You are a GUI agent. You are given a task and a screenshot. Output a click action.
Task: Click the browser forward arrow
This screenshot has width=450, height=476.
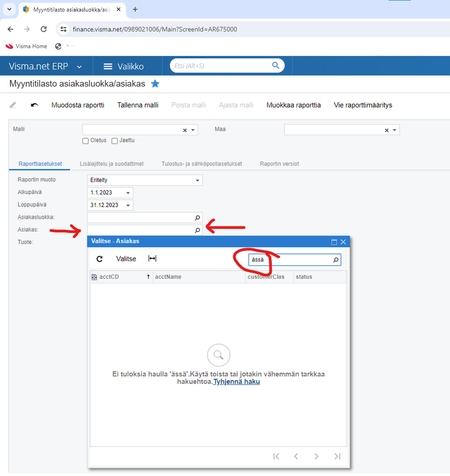pos(27,29)
